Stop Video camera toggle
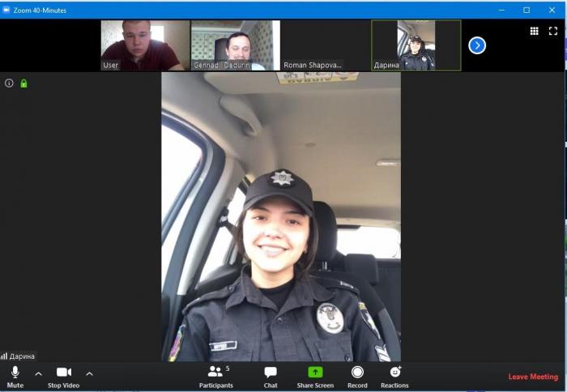 63,375
